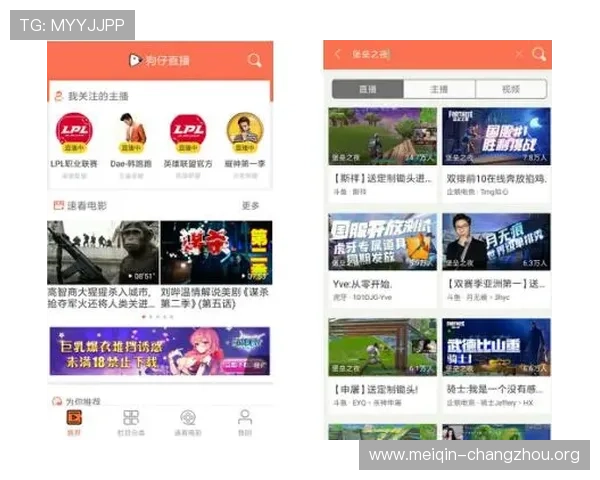Image resolution: width=600 pixels, height=480 pixels.
Task: Tap the app logo in the left header
Action: 135,60
